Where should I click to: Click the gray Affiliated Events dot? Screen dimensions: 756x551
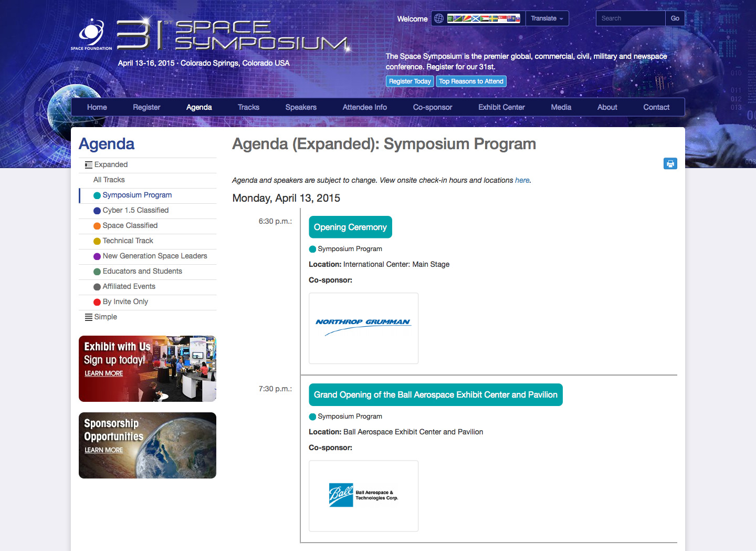[97, 287]
